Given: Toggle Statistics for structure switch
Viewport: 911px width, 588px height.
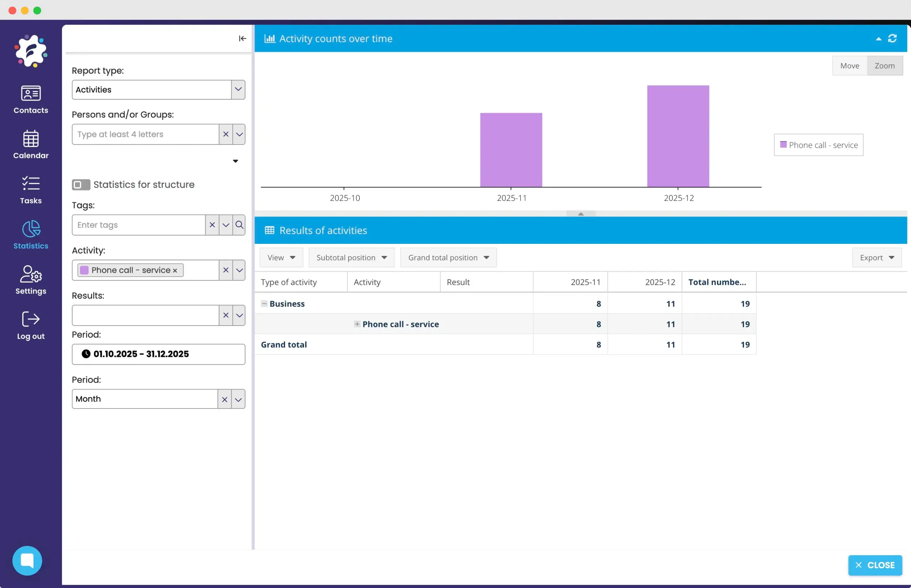Looking at the screenshot, I should [x=81, y=185].
